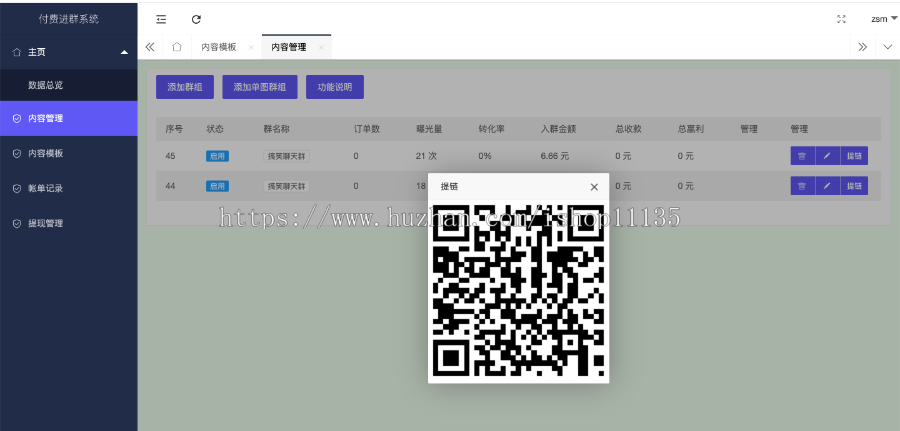Click the 提链 button for row 44
Screen dimensions: 900x431
click(x=854, y=185)
